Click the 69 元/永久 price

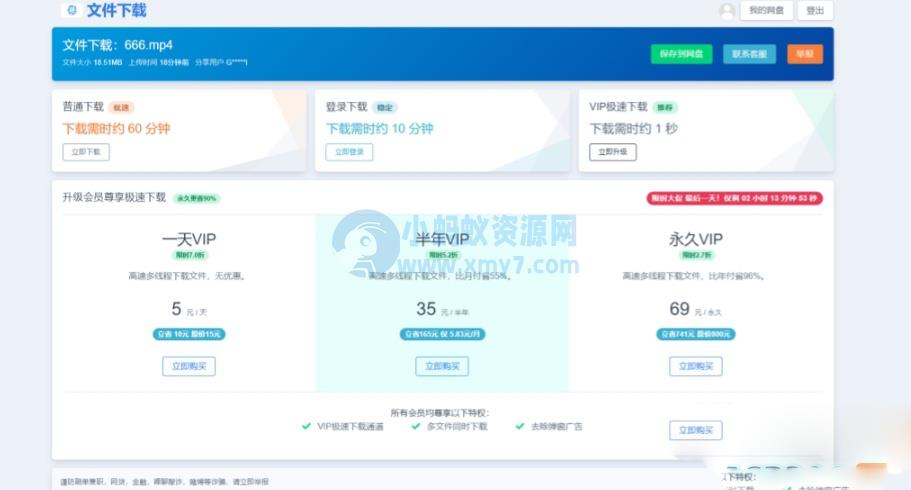(x=695, y=309)
